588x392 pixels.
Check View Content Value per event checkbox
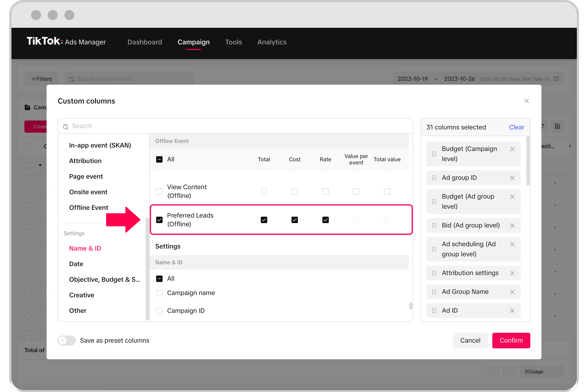point(356,191)
